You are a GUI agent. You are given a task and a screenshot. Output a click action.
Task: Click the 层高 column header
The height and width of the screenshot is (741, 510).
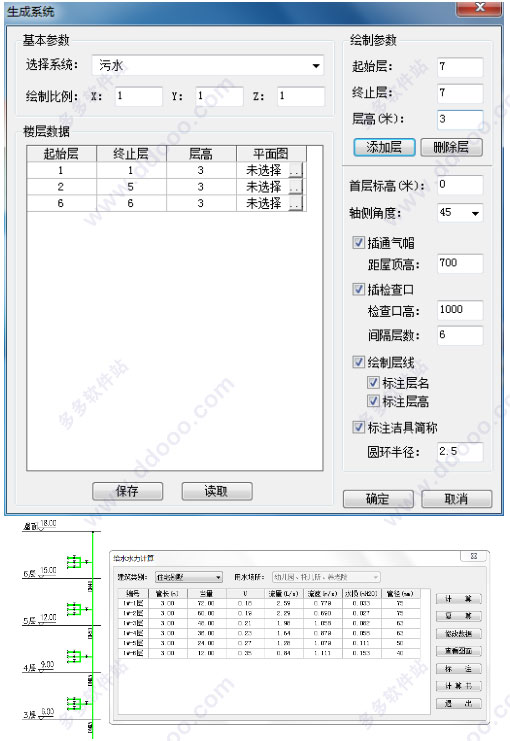point(201,154)
